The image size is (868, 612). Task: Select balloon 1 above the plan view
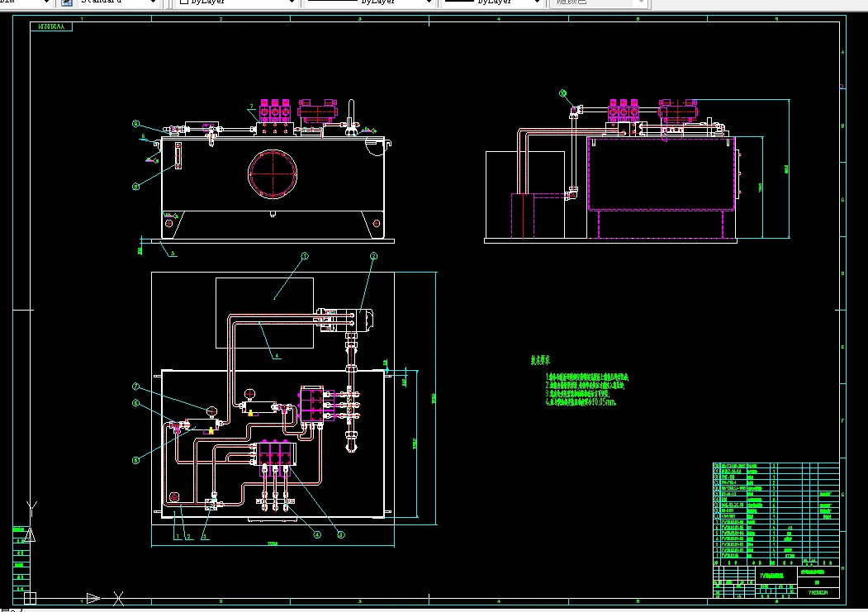pos(304,256)
